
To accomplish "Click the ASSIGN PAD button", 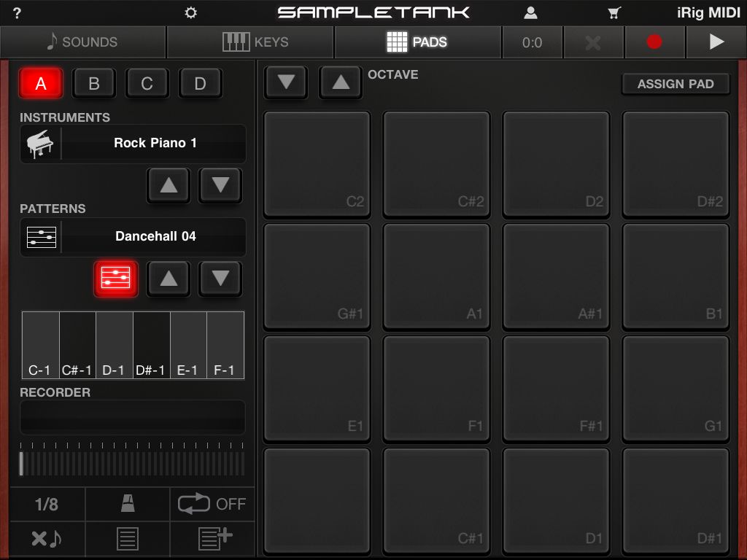I will pyautogui.click(x=676, y=85).
